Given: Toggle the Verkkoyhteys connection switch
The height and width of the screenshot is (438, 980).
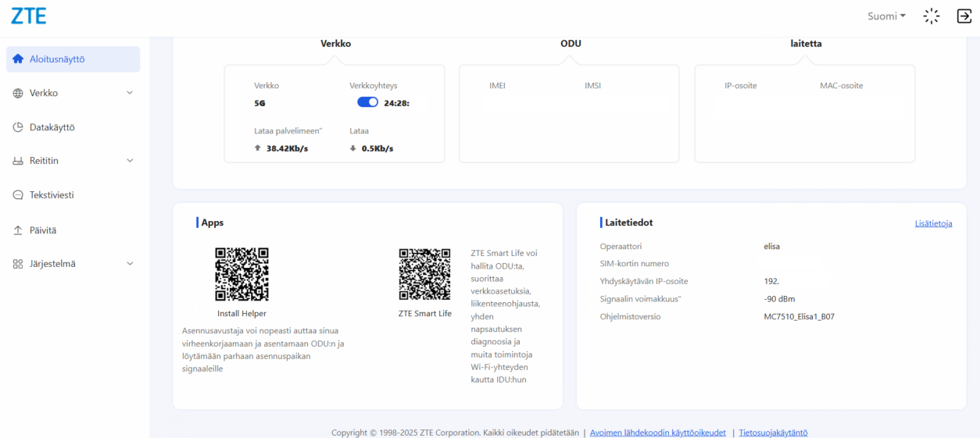Looking at the screenshot, I should (367, 102).
